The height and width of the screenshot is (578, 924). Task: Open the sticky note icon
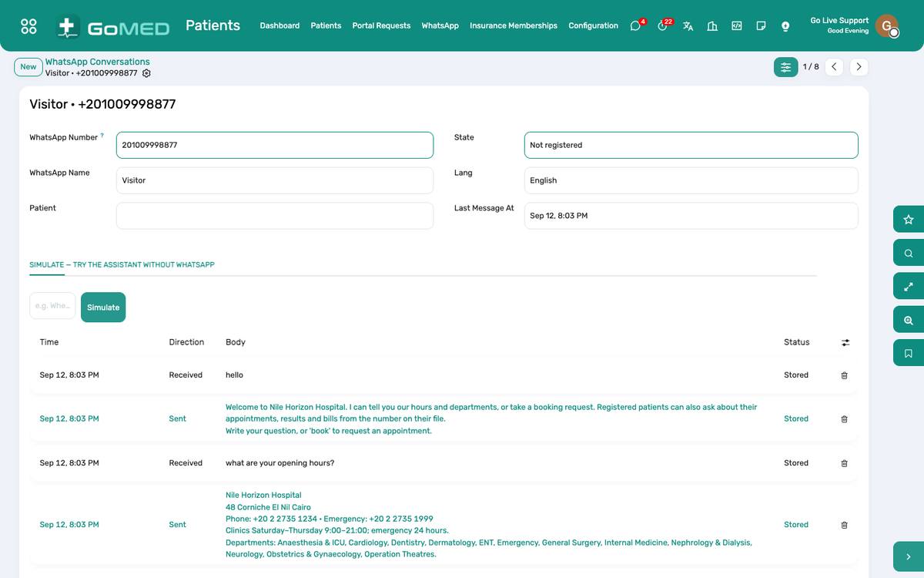pos(761,25)
